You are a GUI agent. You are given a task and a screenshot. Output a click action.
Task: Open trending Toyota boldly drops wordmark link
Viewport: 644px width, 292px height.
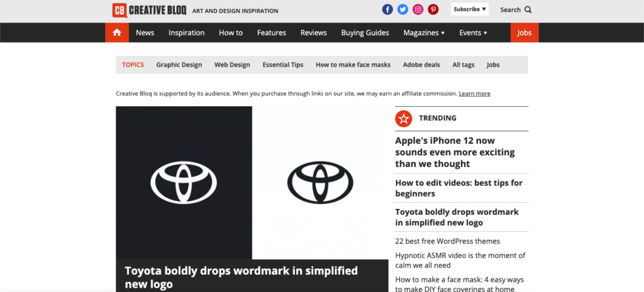point(457,217)
